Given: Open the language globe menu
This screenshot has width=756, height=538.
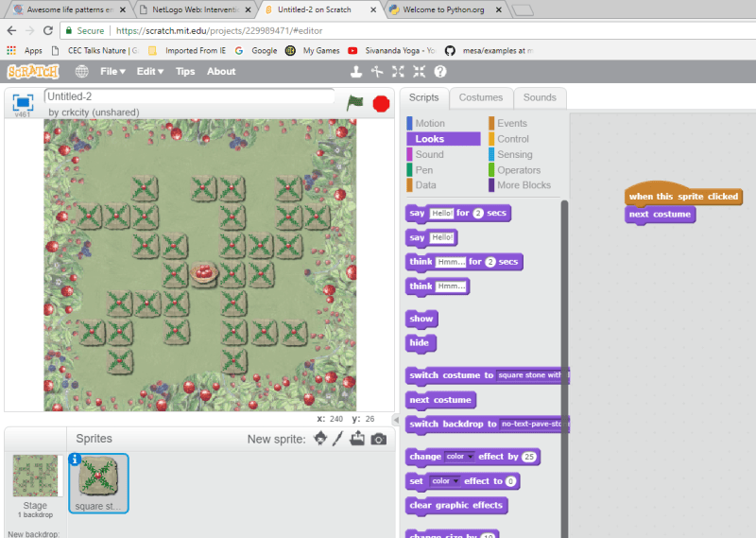Looking at the screenshot, I should 82,72.
